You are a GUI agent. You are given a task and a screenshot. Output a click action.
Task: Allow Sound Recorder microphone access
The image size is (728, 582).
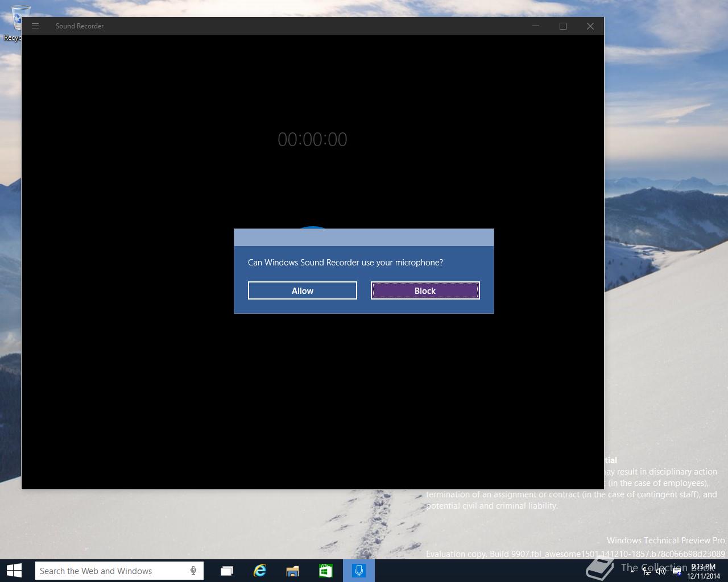point(303,290)
